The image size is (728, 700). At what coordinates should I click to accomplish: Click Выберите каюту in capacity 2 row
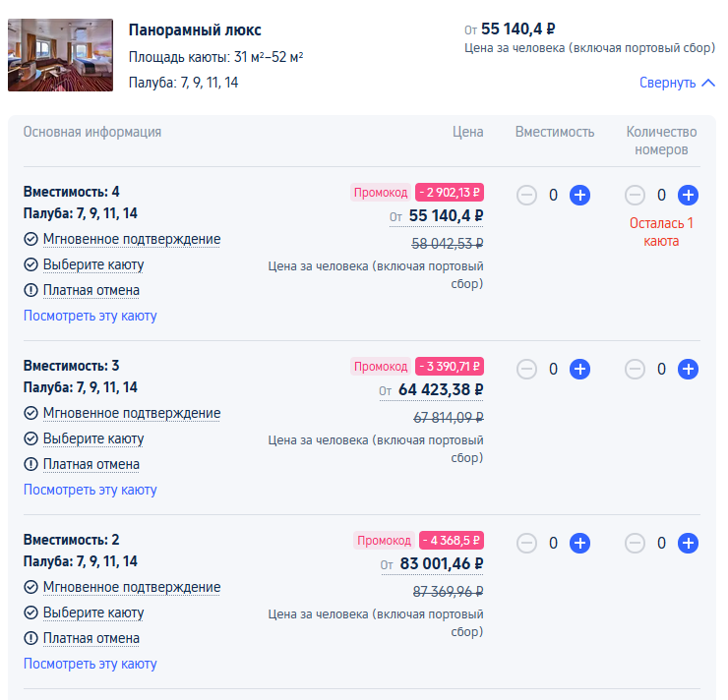tap(93, 612)
